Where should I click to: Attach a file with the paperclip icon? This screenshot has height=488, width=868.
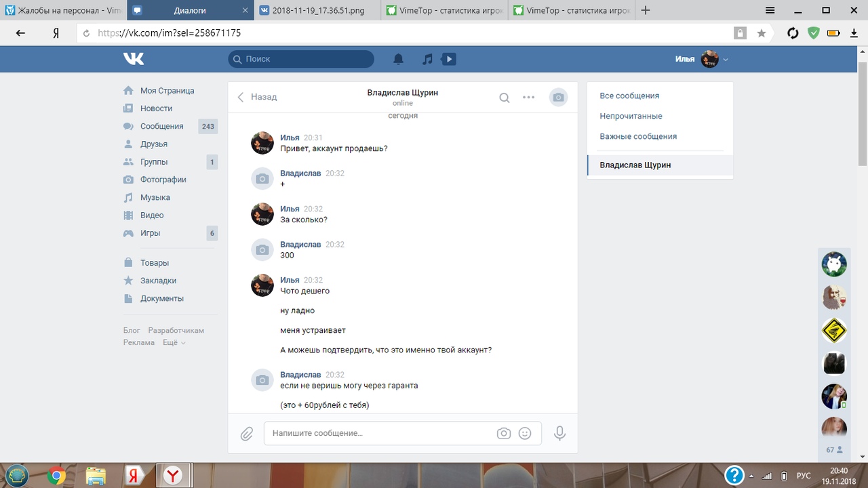(247, 433)
